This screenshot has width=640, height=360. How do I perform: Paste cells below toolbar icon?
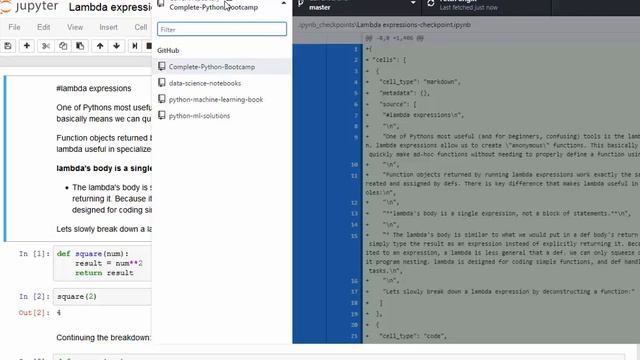pyautogui.click(x=80, y=46)
